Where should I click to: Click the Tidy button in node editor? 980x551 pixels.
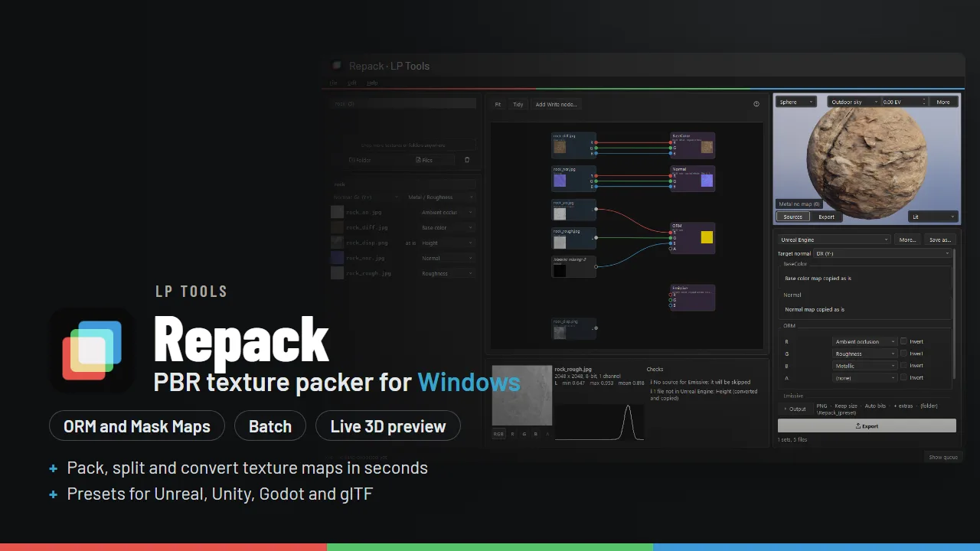point(518,104)
